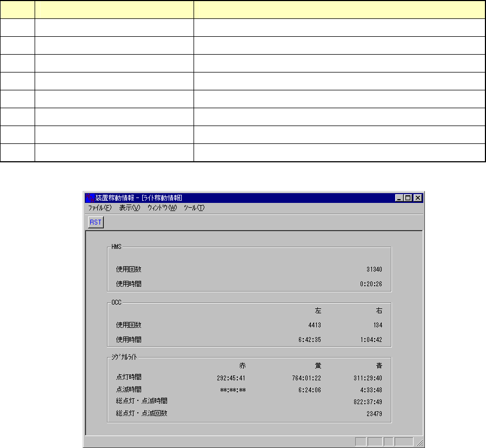Screen dimensions: 486x448
Task: Click red blink time **:**:**
Action: (x=233, y=390)
